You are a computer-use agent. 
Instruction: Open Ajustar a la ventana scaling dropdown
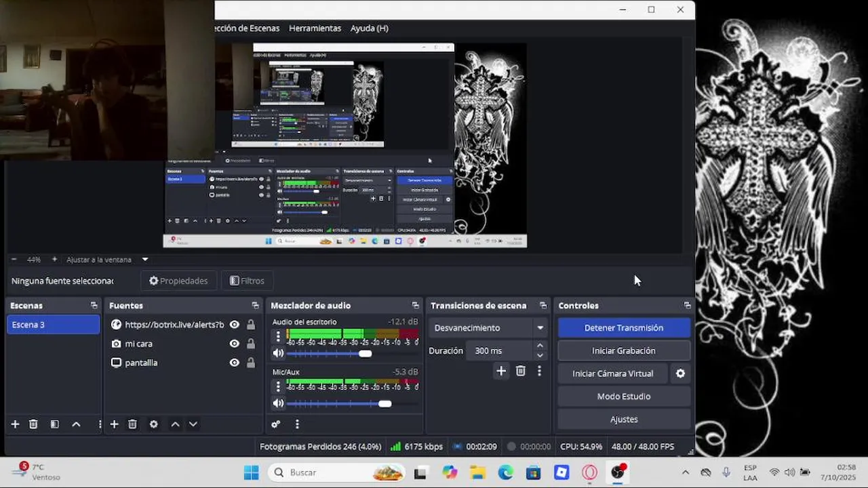(107, 260)
